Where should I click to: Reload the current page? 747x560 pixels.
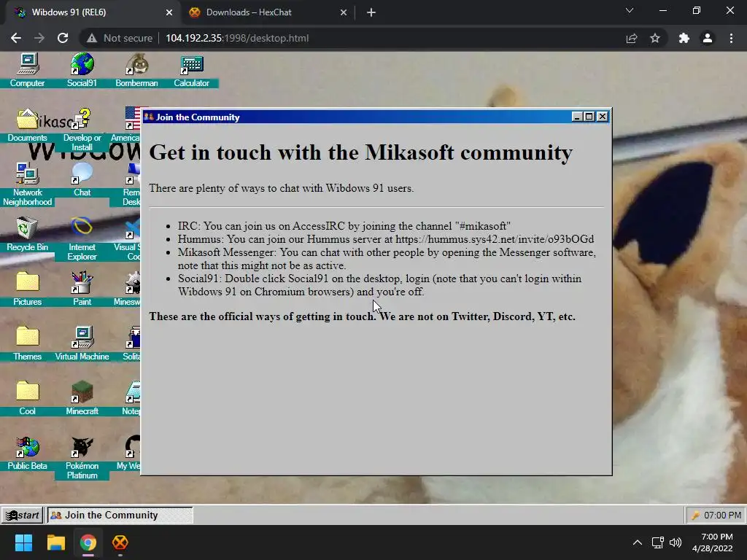[63, 38]
